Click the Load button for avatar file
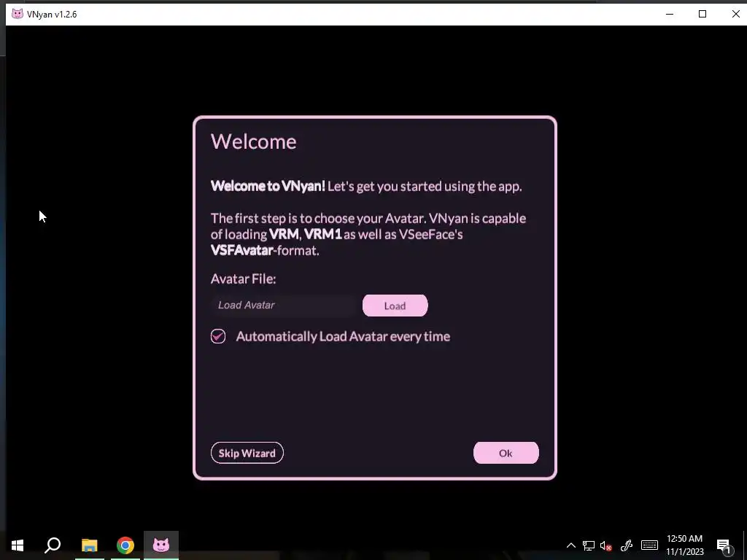Image resolution: width=747 pixels, height=560 pixels. (x=395, y=306)
